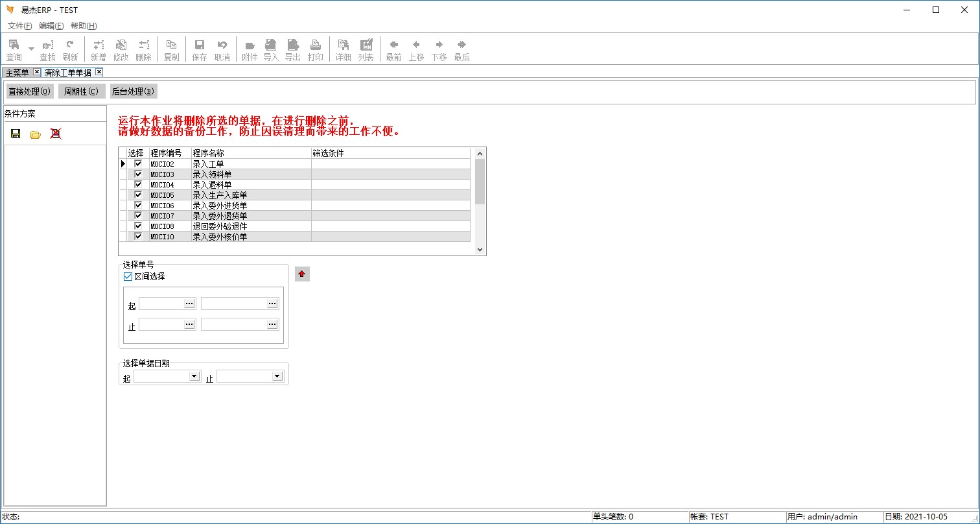Click the 查询 (Query) toolbar icon
This screenshot has width=980, height=524.
pyautogui.click(x=14, y=49)
